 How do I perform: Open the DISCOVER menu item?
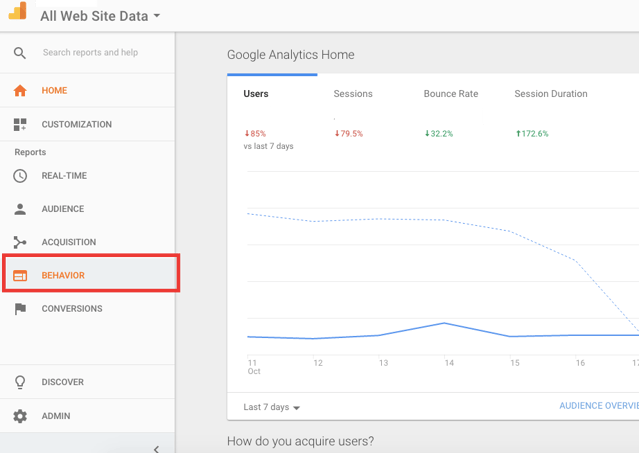coord(88,382)
